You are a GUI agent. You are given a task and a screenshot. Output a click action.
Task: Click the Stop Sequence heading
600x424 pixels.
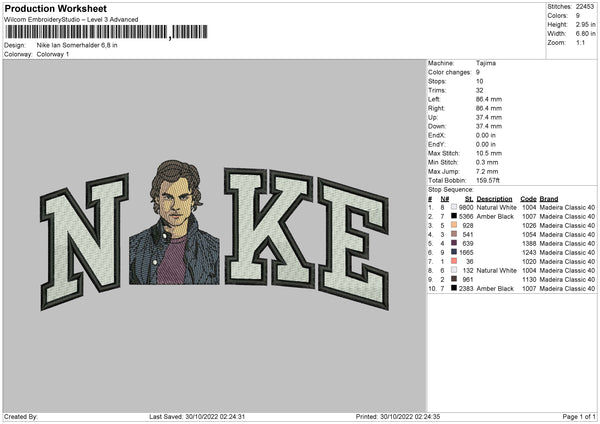(x=451, y=190)
